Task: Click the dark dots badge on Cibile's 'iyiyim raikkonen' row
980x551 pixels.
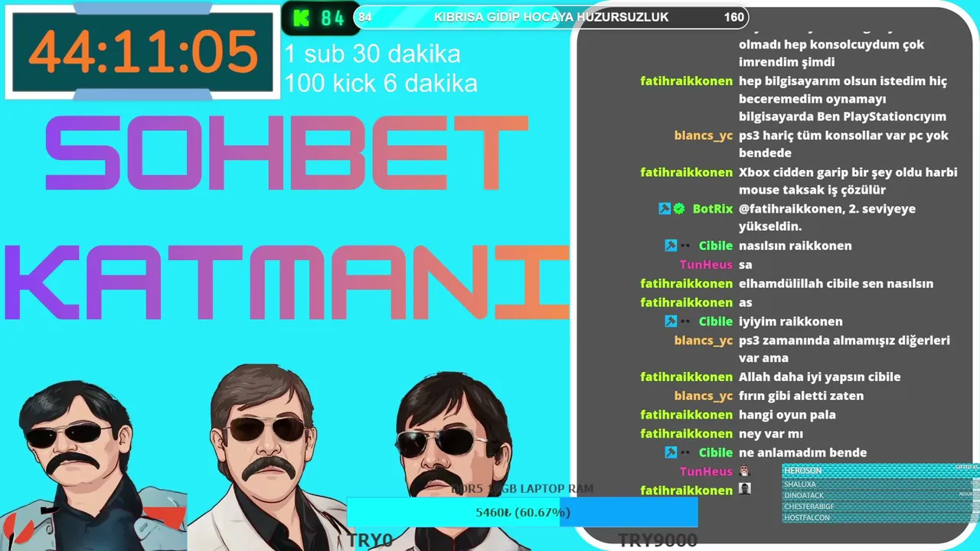Action: coord(685,321)
